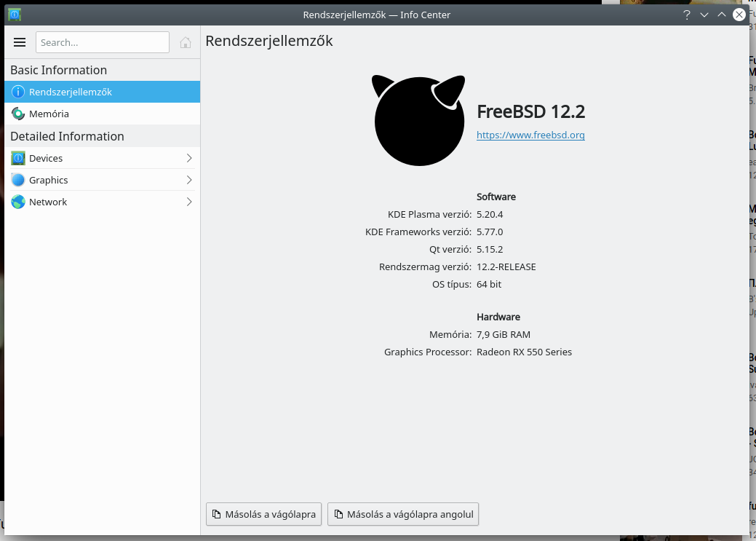Click the Qt version value 5.15.2
Screen dimensions: 756x541
pos(490,249)
